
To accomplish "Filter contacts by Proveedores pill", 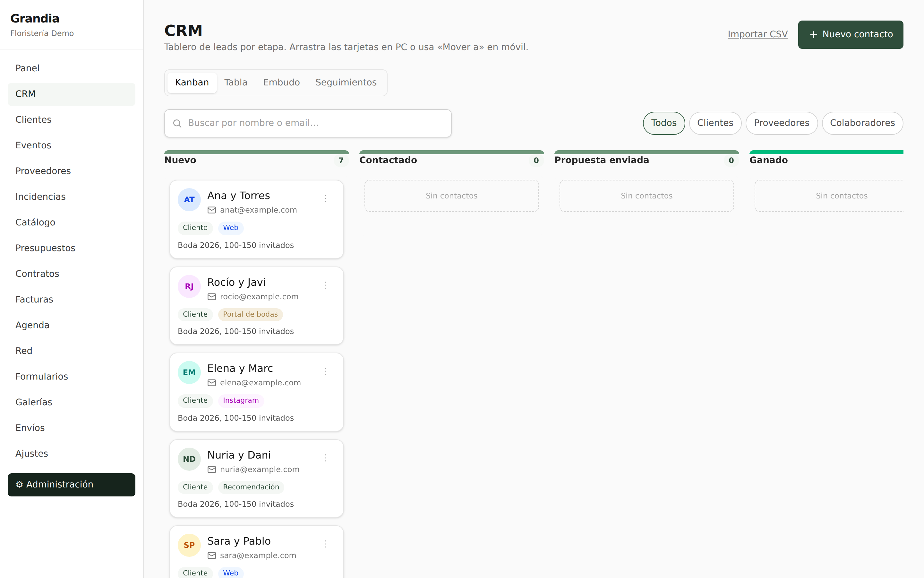I will tap(781, 123).
